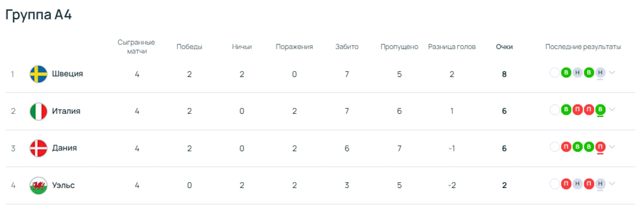Sort table by the Очки column header
The width and height of the screenshot is (644, 215).
click(504, 47)
